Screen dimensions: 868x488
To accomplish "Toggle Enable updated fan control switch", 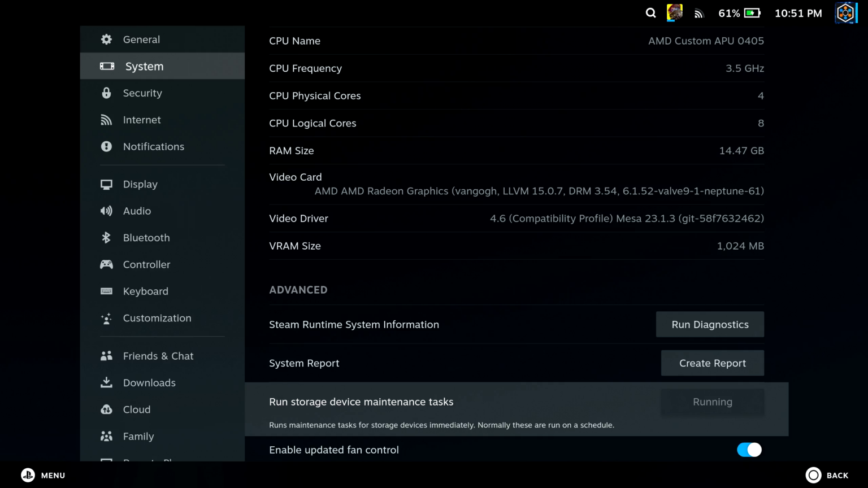I will point(749,450).
